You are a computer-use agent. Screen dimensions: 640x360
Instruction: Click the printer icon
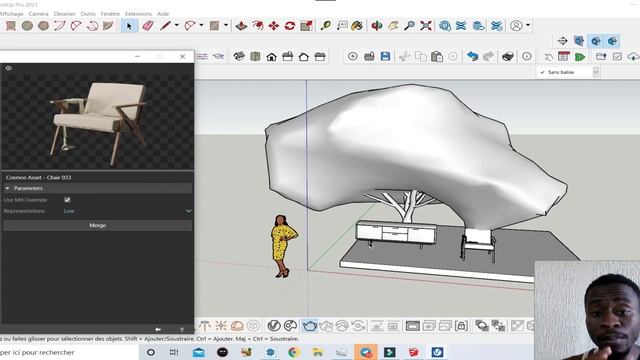point(508,56)
